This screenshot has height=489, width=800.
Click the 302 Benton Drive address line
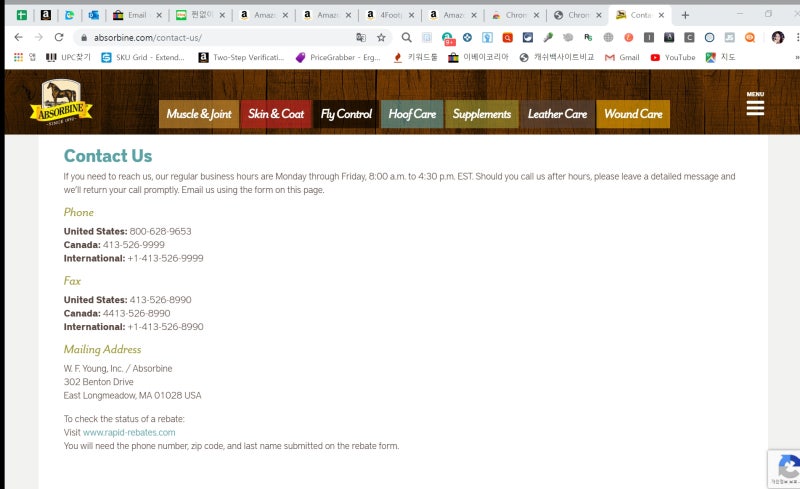click(98, 382)
